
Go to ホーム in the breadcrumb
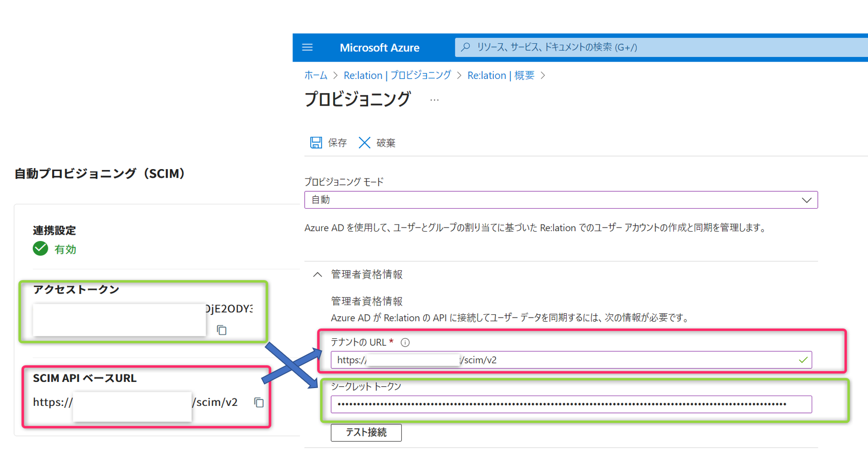[315, 76]
